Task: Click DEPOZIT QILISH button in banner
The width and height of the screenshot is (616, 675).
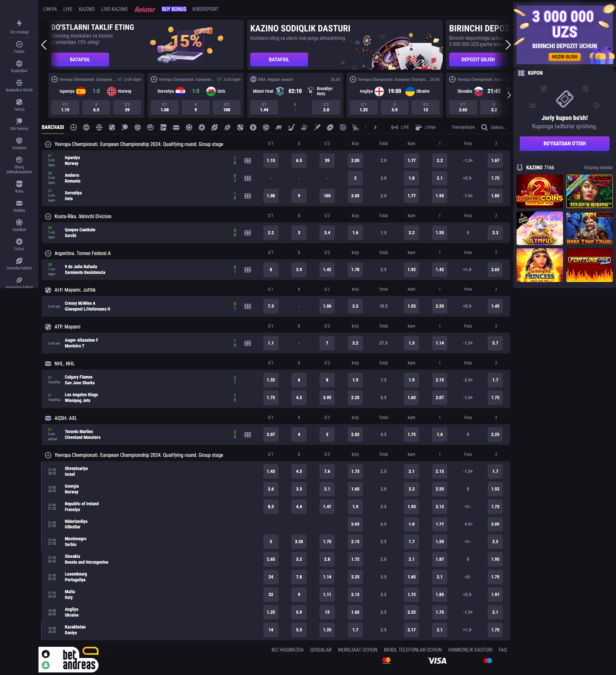Action: point(477,59)
